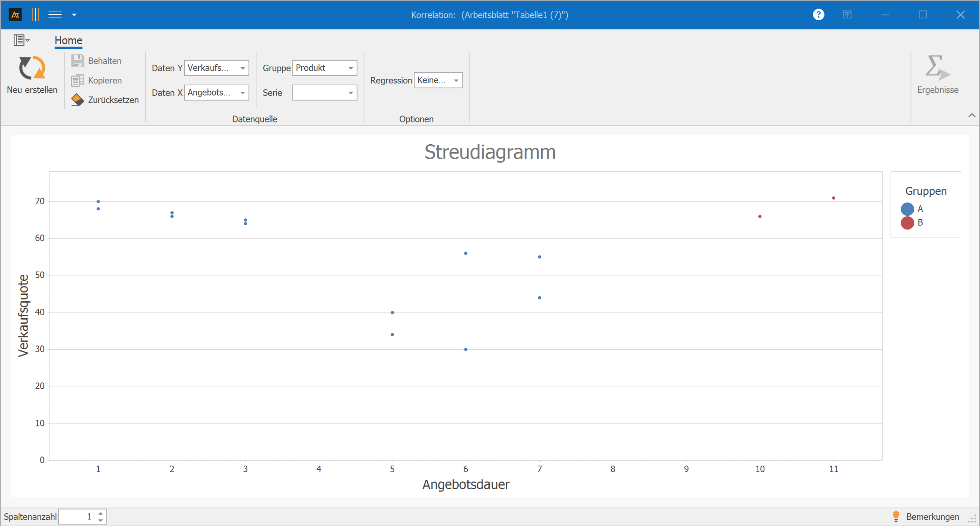Click the blue group A legend swatch
980x526 pixels.
point(907,209)
